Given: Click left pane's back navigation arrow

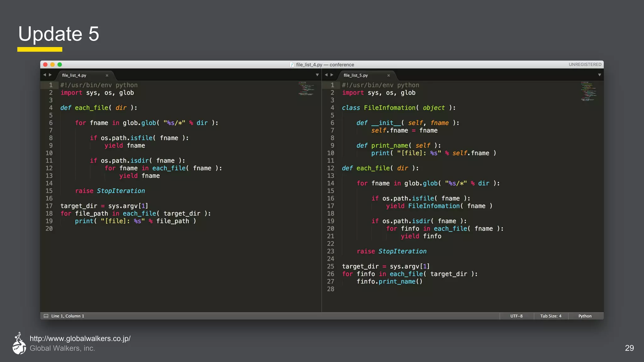Looking at the screenshot, I should coord(45,75).
